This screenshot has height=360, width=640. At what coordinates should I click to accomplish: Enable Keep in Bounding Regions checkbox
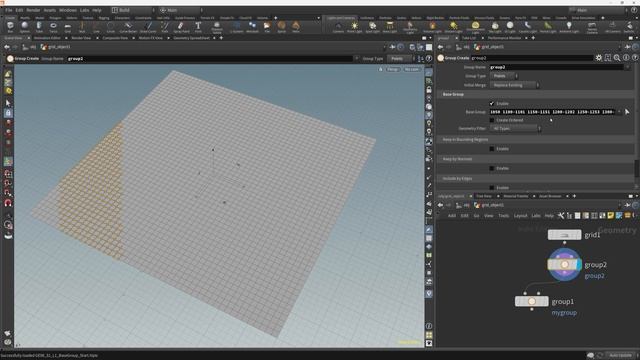[x=492, y=149]
